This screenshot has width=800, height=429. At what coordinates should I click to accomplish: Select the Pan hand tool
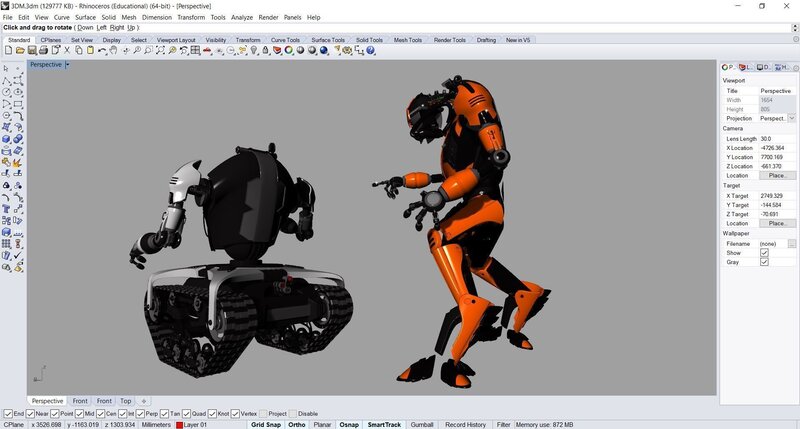point(113,51)
